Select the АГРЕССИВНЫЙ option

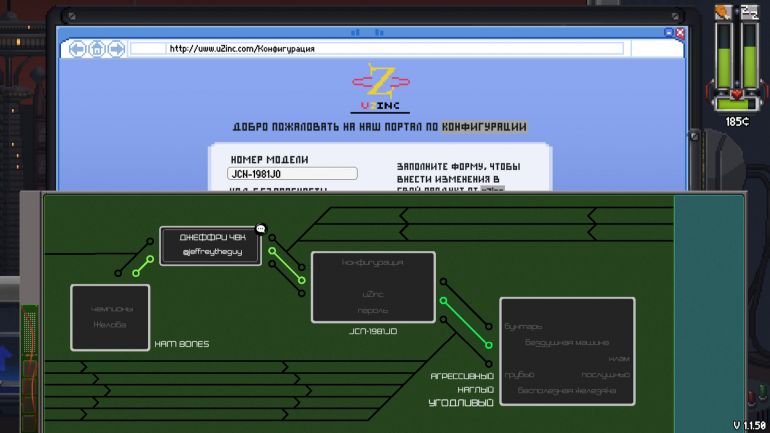pos(462,376)
